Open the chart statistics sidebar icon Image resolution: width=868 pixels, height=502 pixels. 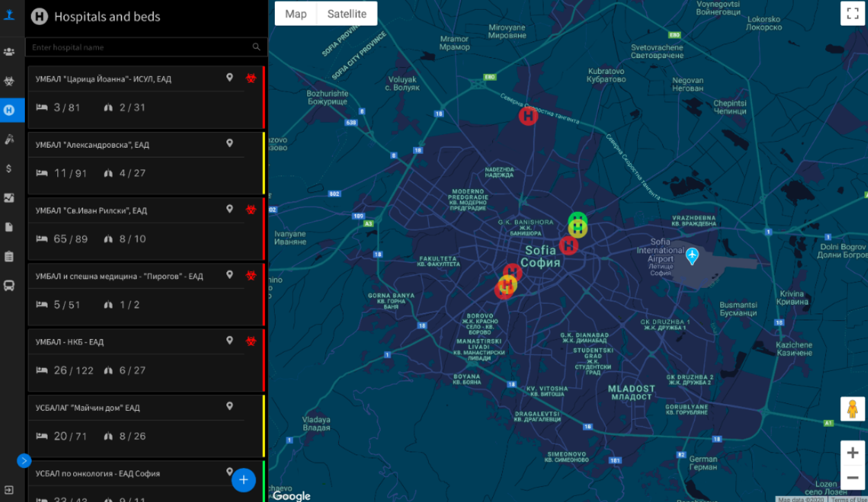(x=9, y=197)
